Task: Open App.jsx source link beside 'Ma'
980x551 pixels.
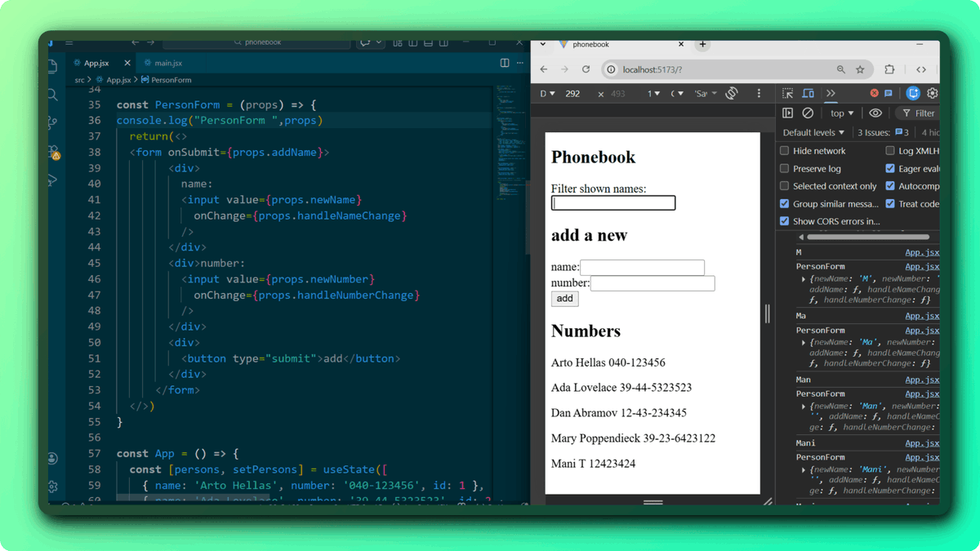Action: pos(922,316)
